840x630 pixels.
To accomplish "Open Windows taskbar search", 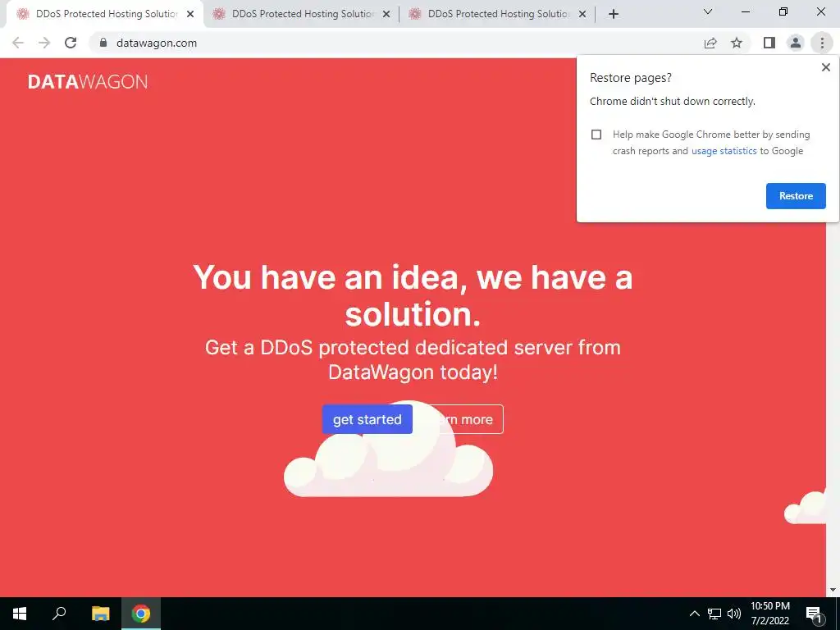I will point(59,614).
